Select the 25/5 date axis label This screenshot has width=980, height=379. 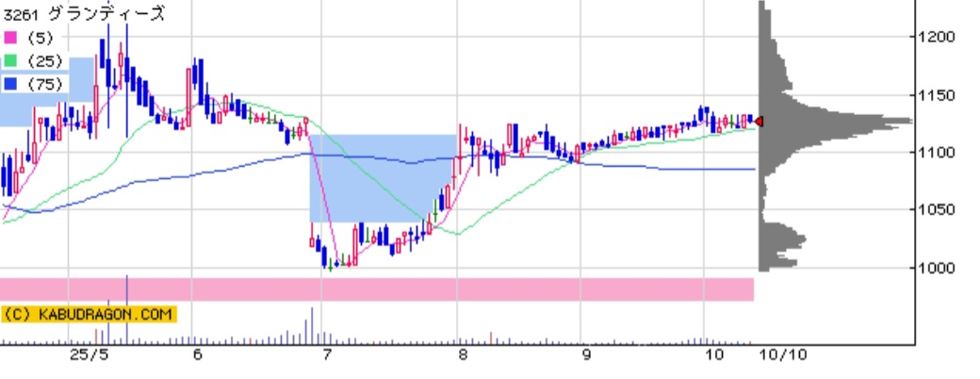pos(90,355)
